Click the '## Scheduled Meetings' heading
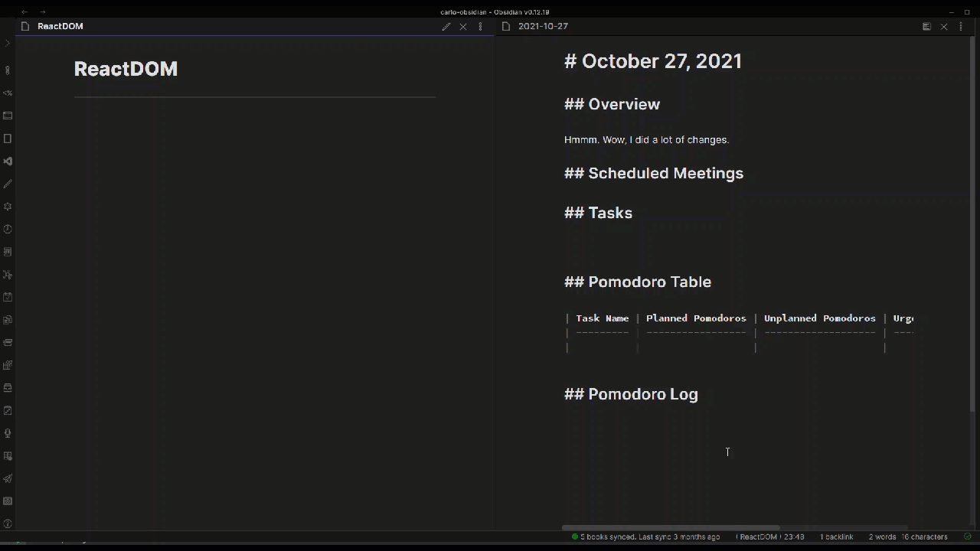Screen dimensions: 980x551 click(x=654, y=173)
